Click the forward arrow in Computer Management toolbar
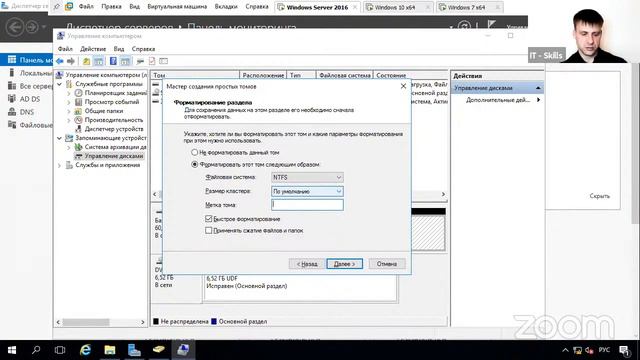The height and width of the screenshot is (360, 640). tap(71, 61)
